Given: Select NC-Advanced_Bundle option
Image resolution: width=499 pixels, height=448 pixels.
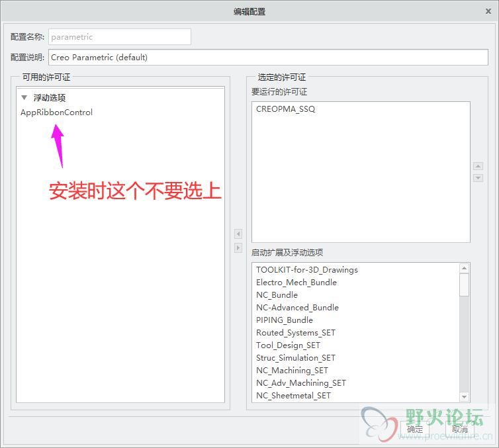Looking at the screenshot, I should point(297,308).
